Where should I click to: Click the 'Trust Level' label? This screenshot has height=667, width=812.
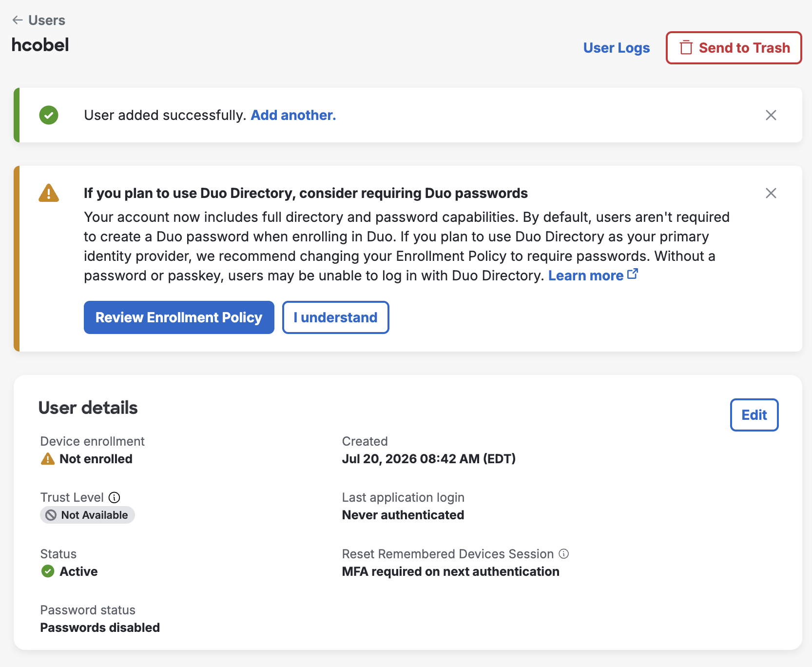click(x=72, y=497)
